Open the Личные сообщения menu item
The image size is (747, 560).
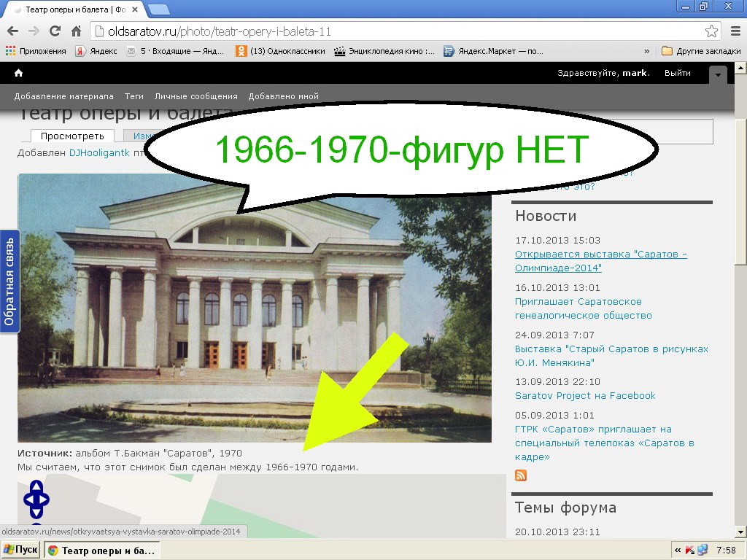pyautogui.click(x=196, y=96)
